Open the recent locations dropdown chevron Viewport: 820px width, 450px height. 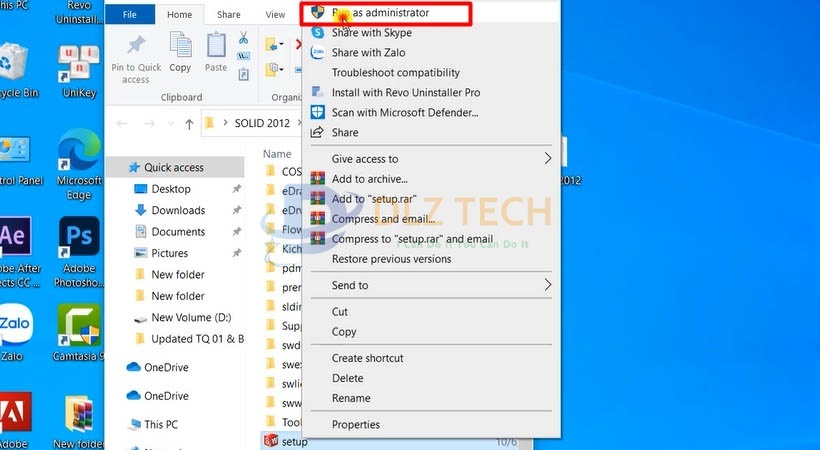click(x=170, y=123)
